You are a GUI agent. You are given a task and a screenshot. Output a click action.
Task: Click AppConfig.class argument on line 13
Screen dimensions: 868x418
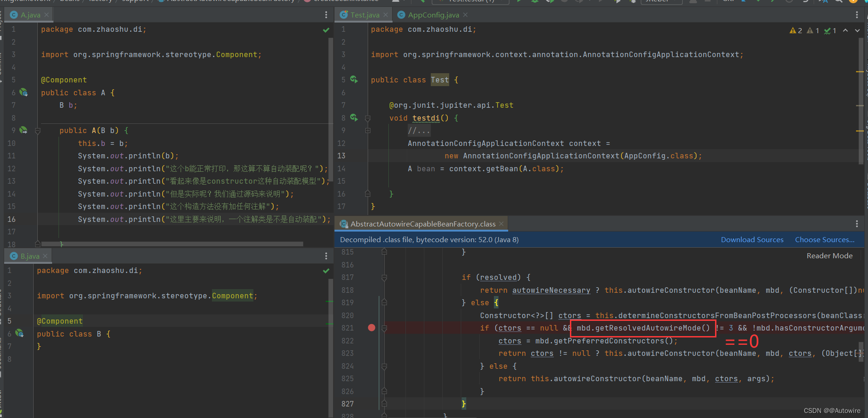659,156
